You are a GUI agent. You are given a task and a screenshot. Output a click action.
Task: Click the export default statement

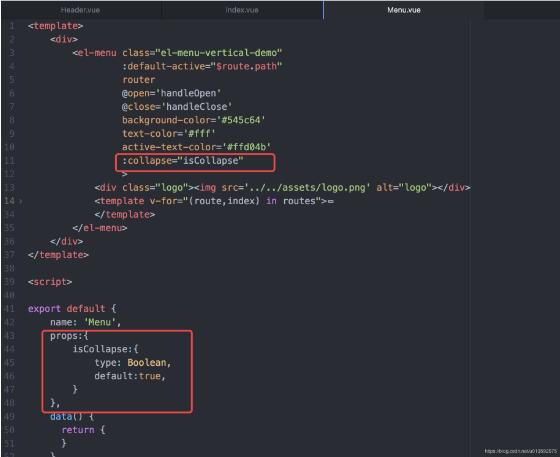67,309
